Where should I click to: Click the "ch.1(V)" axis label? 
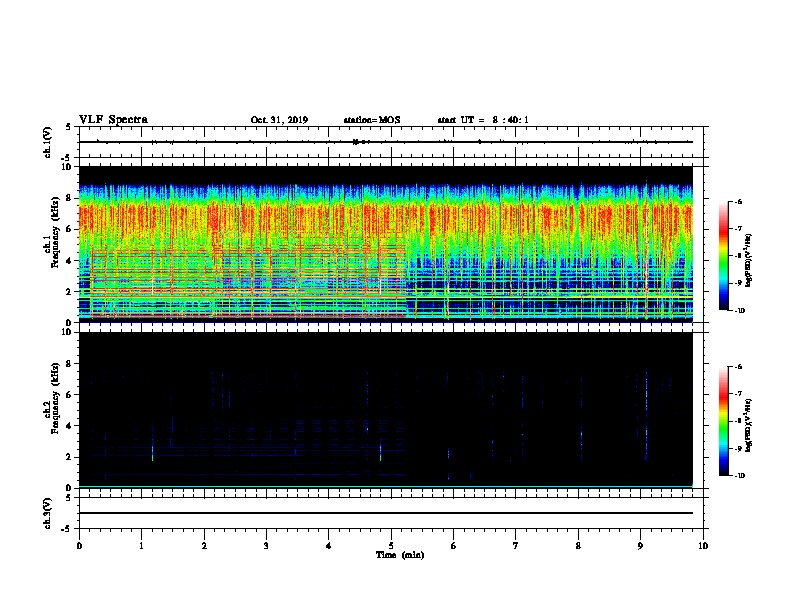pos(48,142)
